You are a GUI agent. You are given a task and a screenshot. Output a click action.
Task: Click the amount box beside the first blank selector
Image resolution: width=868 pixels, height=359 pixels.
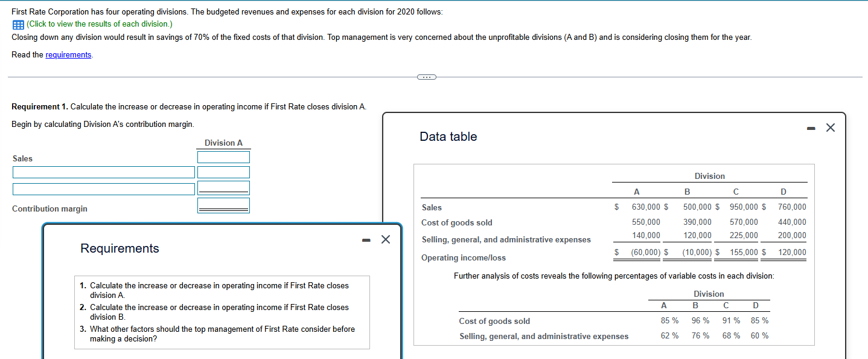(x=223, y=172)
